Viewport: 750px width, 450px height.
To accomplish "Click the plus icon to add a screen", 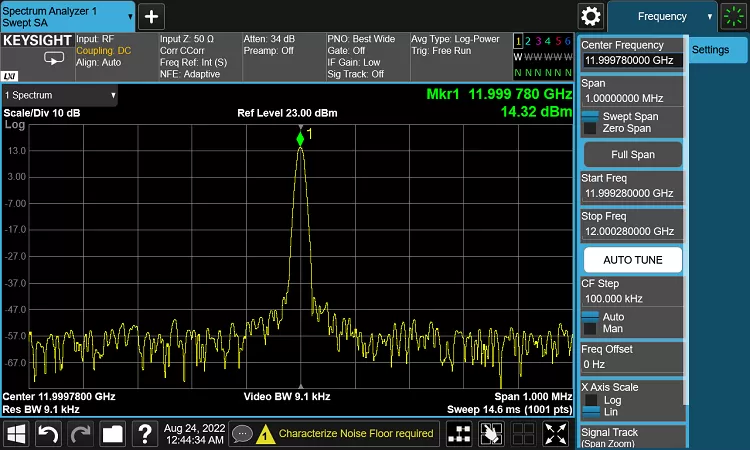I will coord(151,16).
